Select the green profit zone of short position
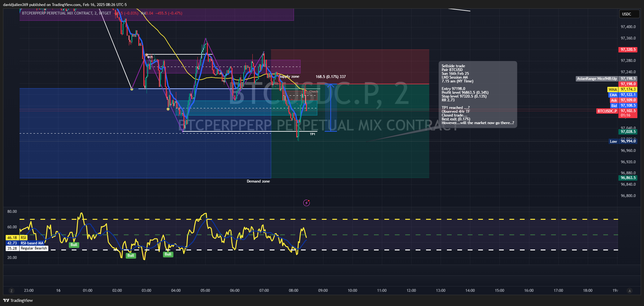Screen dimensions: 644x306 [350, 131]
